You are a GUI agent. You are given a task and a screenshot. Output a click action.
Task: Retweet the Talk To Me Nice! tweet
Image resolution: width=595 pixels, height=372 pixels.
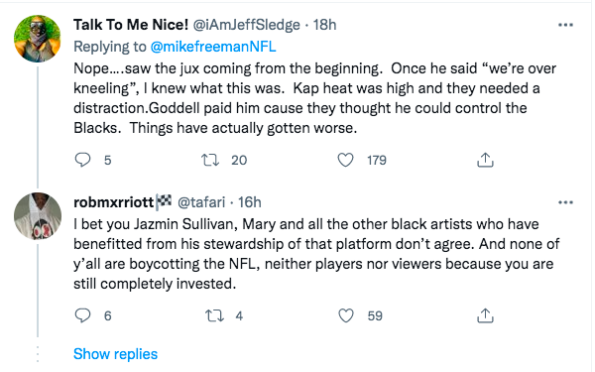pos(210,160)
